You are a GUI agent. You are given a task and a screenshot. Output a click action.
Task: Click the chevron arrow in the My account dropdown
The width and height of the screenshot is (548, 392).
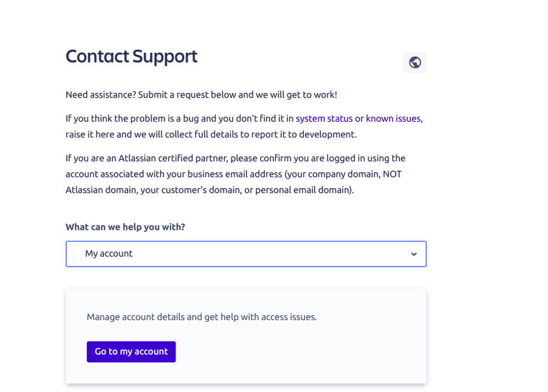(x=414, y=254)
